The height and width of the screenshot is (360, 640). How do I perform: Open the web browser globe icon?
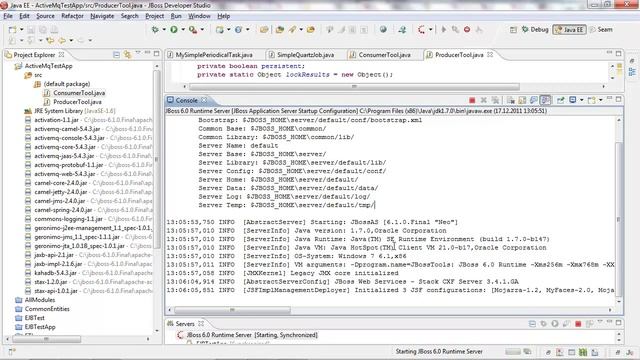coord(383,29)
